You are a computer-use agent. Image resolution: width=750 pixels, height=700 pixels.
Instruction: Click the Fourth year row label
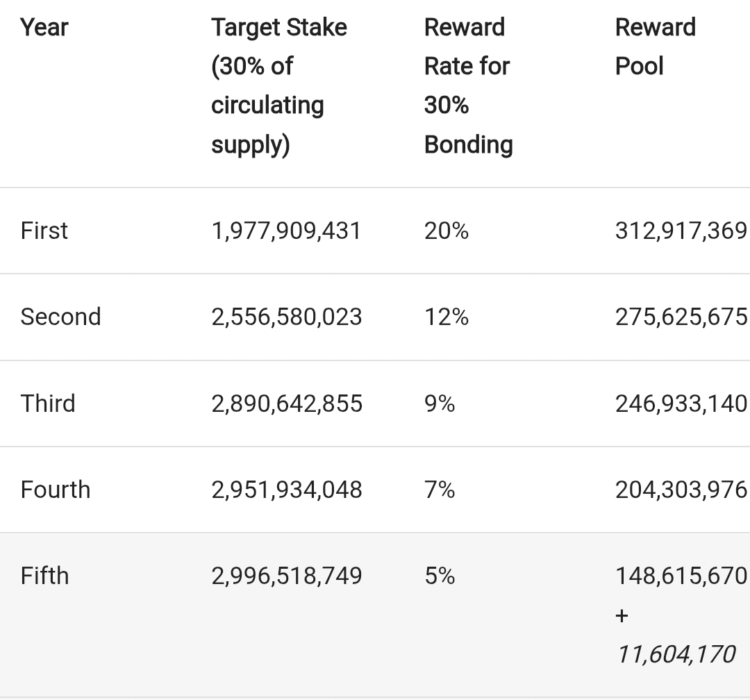56,490
